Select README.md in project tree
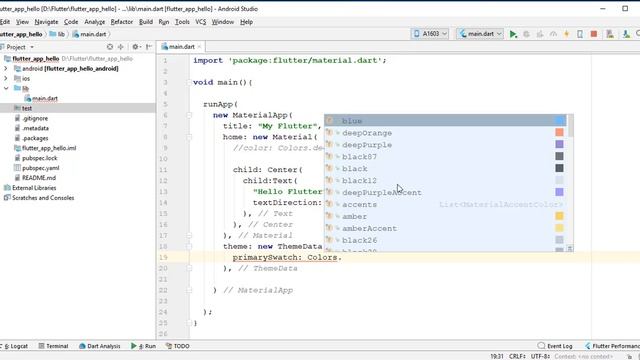Viewport: 640px width, 360px height. coord(35,178)
